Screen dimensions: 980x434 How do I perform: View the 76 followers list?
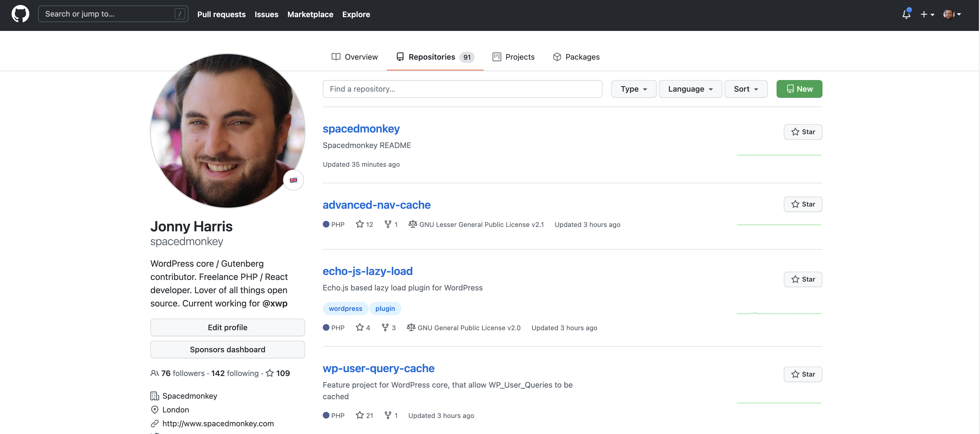point(177,373)
